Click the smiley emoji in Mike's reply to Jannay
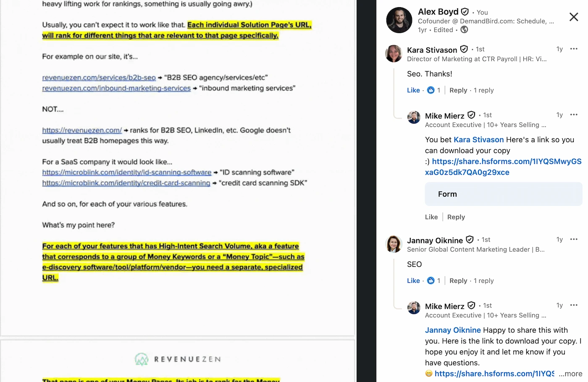 428,373
